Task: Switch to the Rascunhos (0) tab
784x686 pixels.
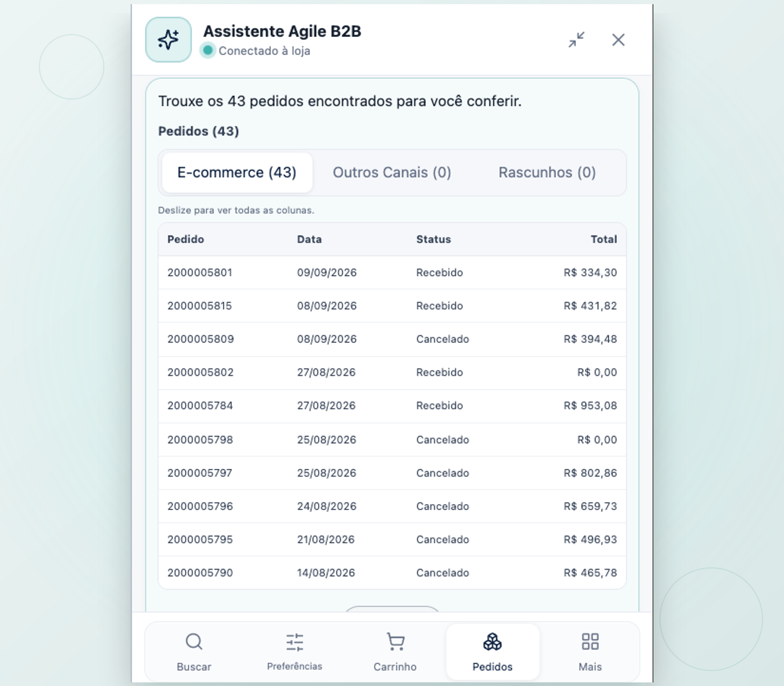Action: [547, 172]
